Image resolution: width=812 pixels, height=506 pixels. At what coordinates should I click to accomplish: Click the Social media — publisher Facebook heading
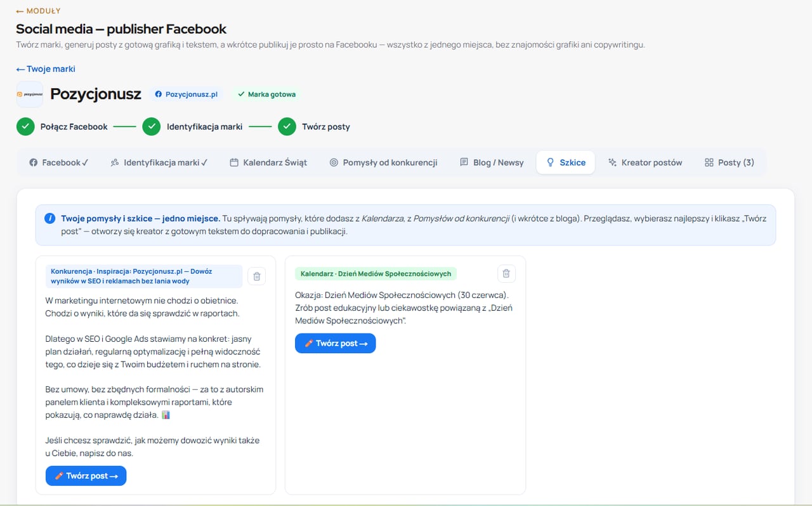tap(121, 29)
